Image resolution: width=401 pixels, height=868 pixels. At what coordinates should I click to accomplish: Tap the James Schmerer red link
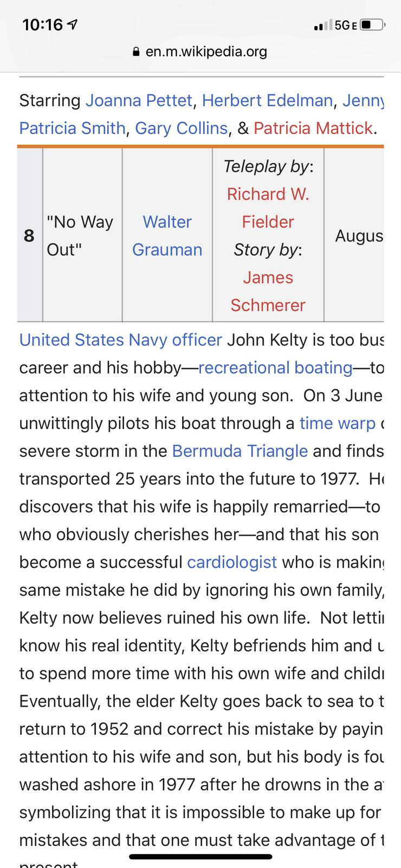268,291
